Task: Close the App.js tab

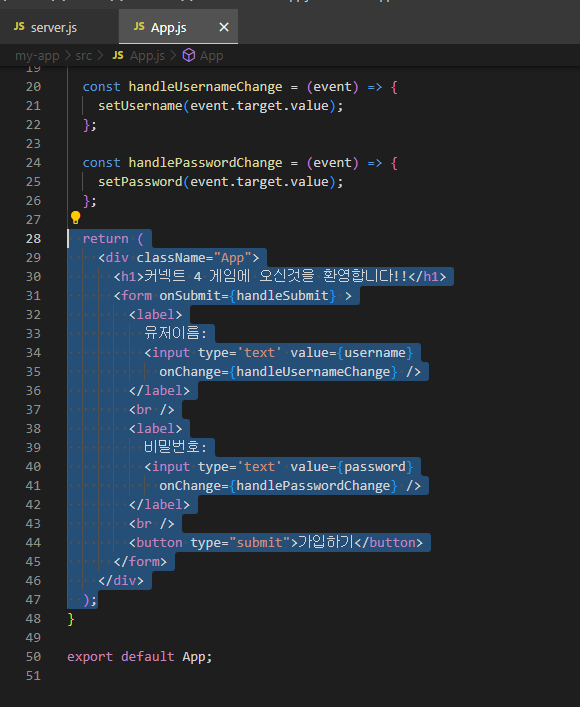Action: point(224,28)
